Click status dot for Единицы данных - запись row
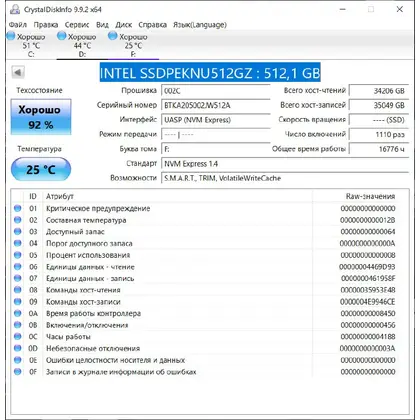The width and height of the screenshot is (420, 420). pyautogui.click(x=18, y=278)
